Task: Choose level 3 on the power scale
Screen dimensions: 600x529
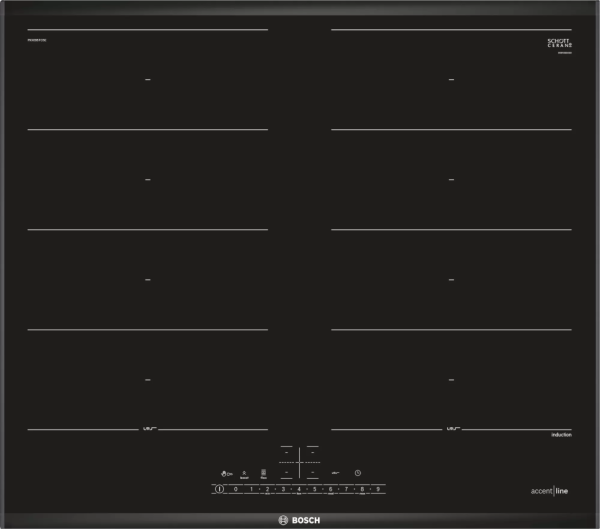Action: [x=284, y=489]
